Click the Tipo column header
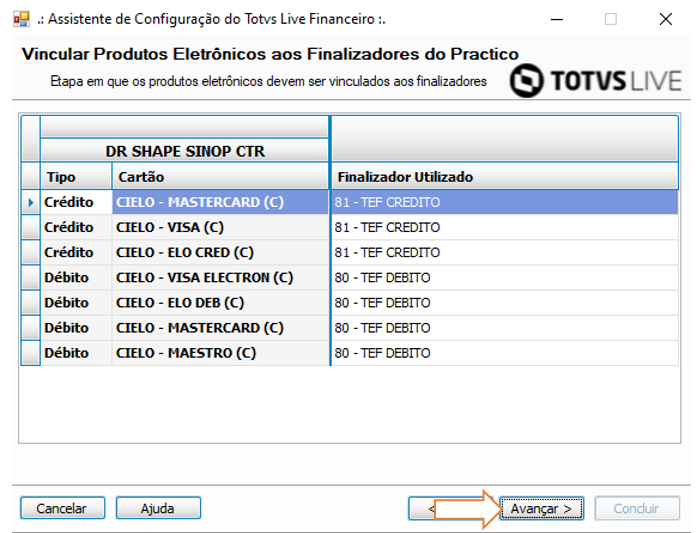This screenshot has height=533, width=696. (76, 177)
